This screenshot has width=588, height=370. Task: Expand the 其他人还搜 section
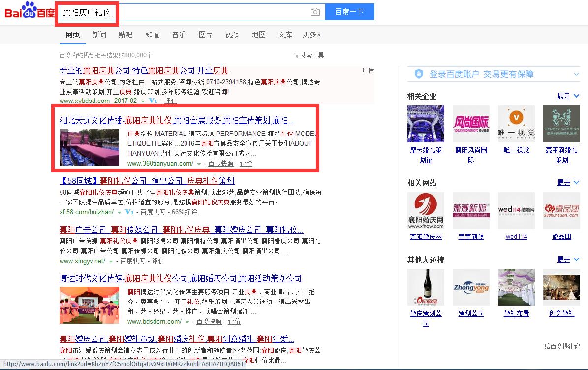point(568,259)
